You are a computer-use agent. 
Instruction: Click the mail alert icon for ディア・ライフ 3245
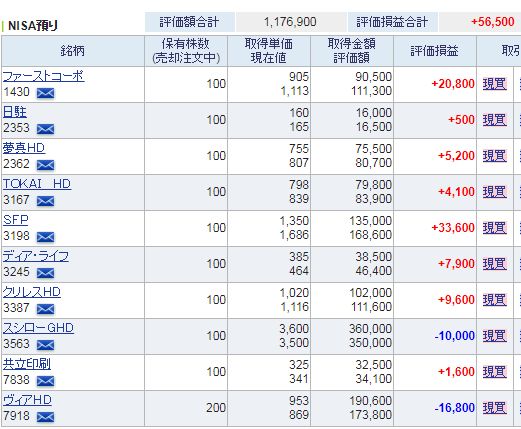[45, 273]
